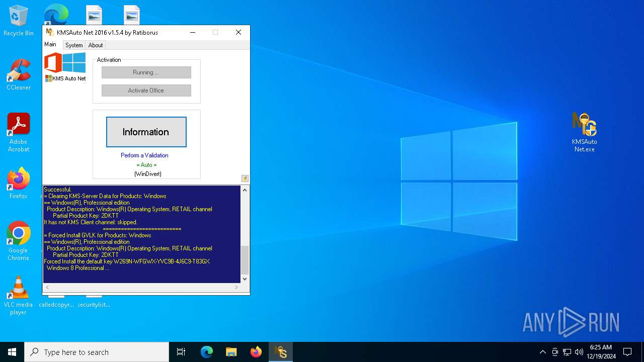
Task: Click the (WinDivert) label
Action: (147, 174)
